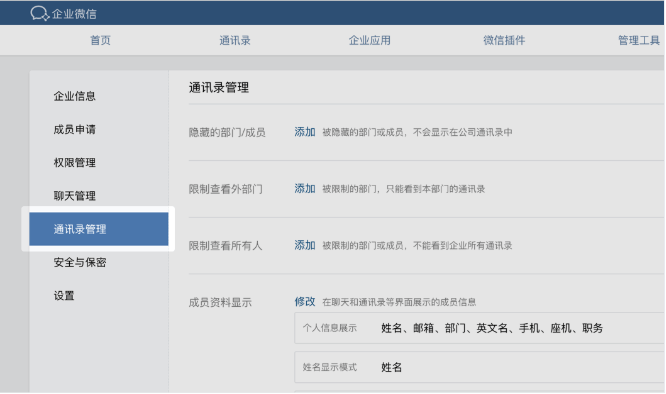Select highlighted 通讯录管理 sidebar item
Screen dimensions: 666x394
pos(99,229)
